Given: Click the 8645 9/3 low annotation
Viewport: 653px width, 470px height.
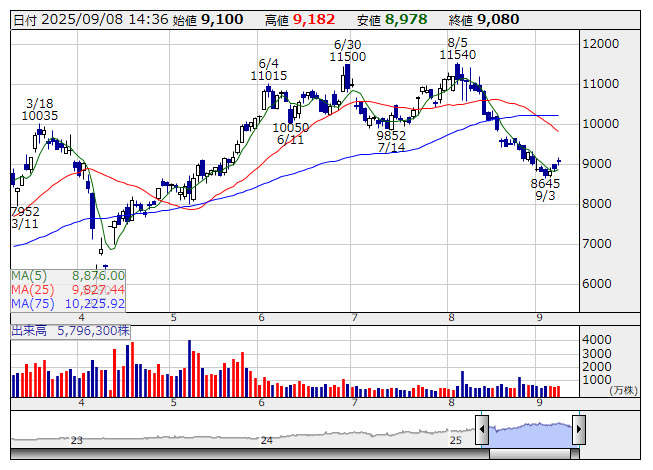Looking at the screenshot, I should [x=545, y=189].
